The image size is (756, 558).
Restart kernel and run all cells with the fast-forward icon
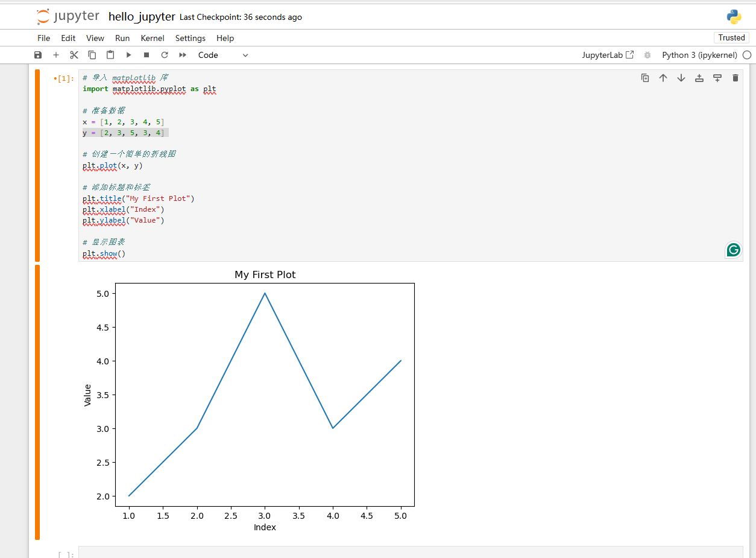tap(183, 55)
